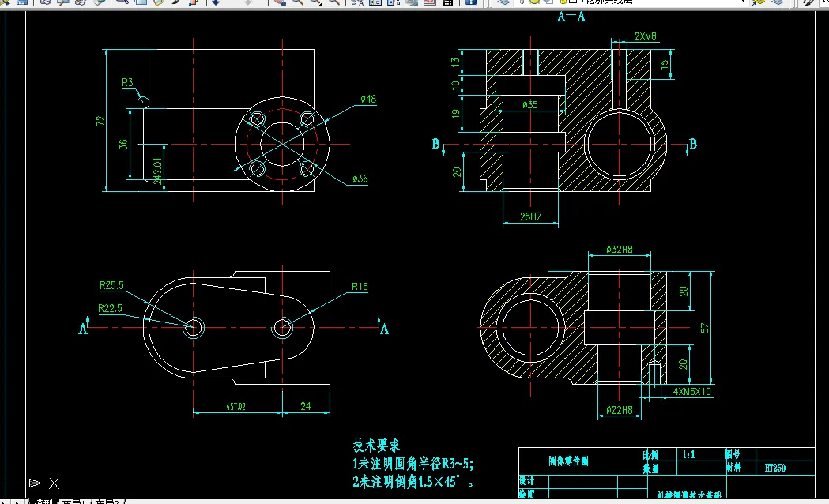This screenshot has height=504, width=829.
Task: Lock the 粗实线层 layer padlock
Action: tap(563, 3)
